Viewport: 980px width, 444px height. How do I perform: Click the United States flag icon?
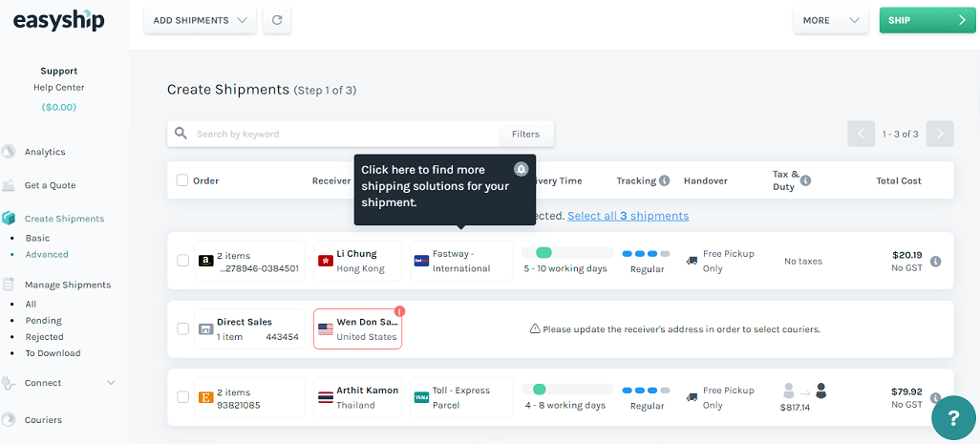tap(325, 329)
